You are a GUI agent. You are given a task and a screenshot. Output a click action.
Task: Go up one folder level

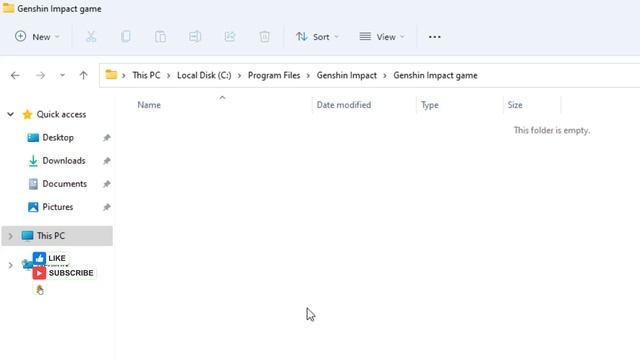(83, 76)
